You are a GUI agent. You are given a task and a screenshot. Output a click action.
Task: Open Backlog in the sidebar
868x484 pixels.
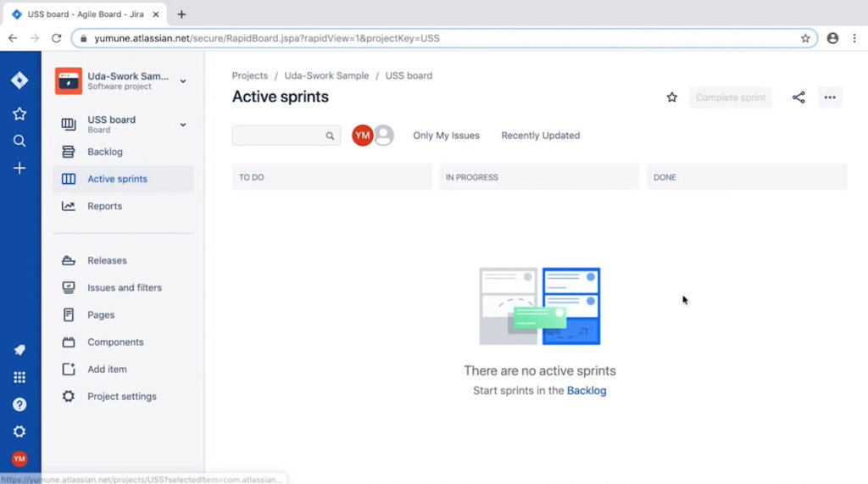tap(123, 152)
